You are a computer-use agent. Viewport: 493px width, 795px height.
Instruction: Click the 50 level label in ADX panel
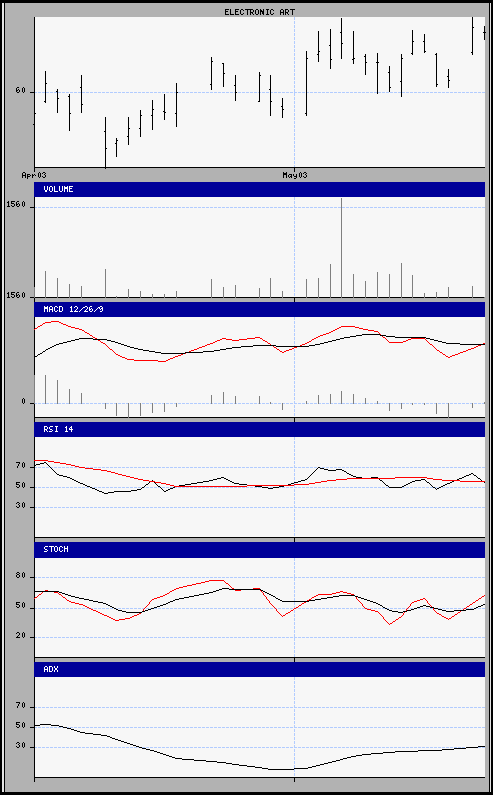tap(21, 726)
